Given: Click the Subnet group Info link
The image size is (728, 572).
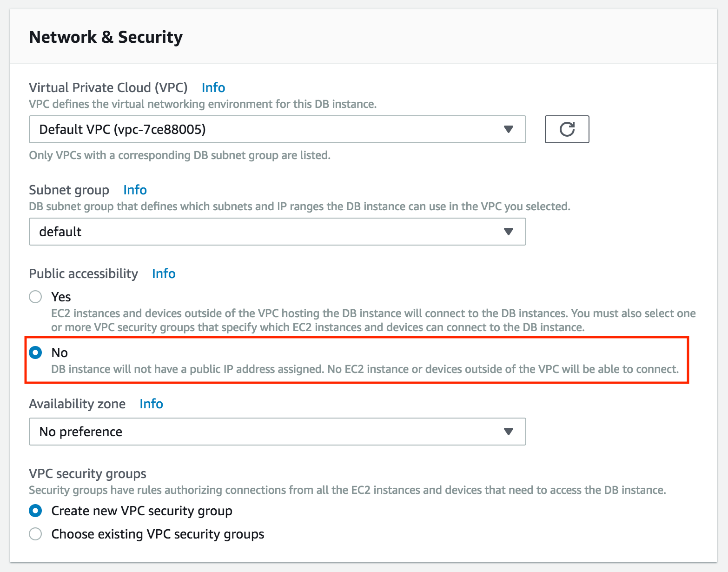Looking at the screenshot, I should 135,190.
